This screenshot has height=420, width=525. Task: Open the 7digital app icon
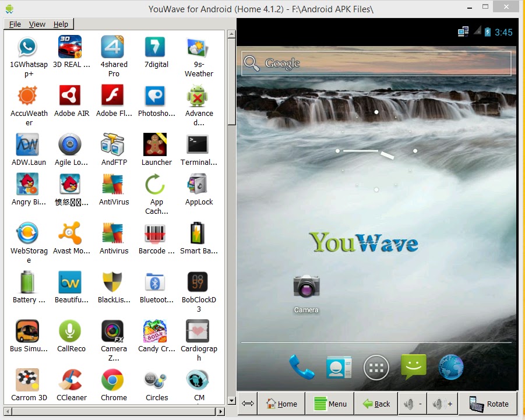(154, 47)
